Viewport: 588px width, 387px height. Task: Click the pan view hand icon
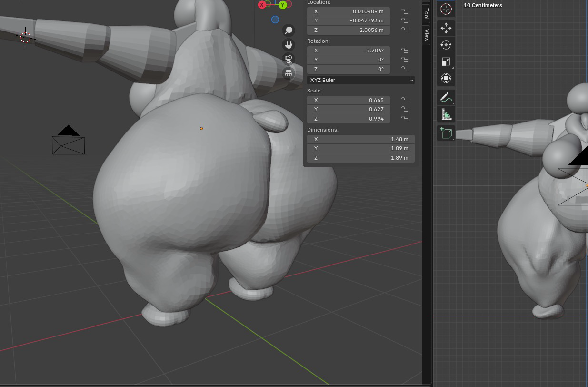(289, 45)
